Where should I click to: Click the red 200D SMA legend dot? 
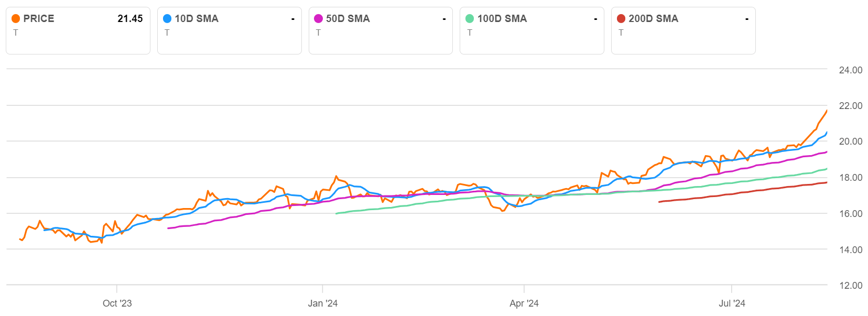621,19
